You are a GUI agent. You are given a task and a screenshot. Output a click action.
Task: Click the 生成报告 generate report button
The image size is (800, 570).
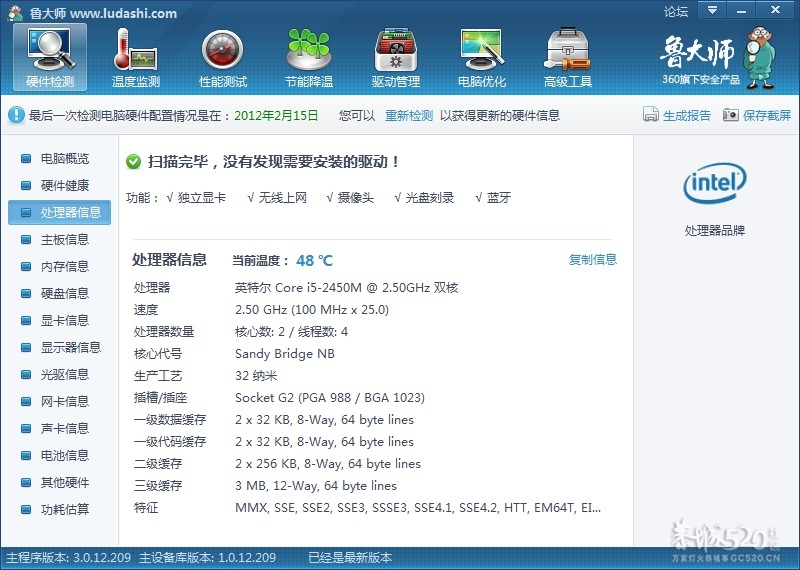tap(677, 116)
